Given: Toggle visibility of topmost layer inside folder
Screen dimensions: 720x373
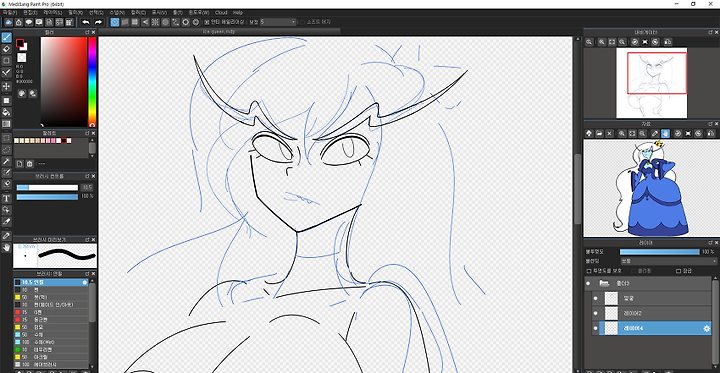Looking at the screenshot, I should (x=596, y=298).
